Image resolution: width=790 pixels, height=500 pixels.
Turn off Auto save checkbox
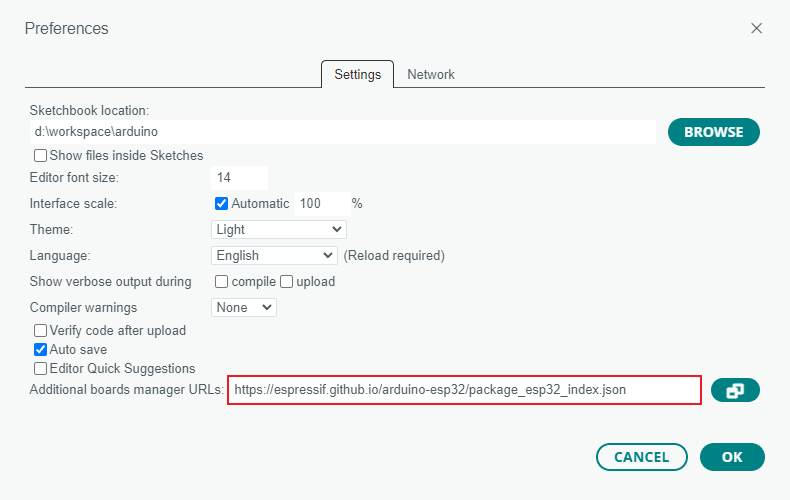(x=40, y=349)
